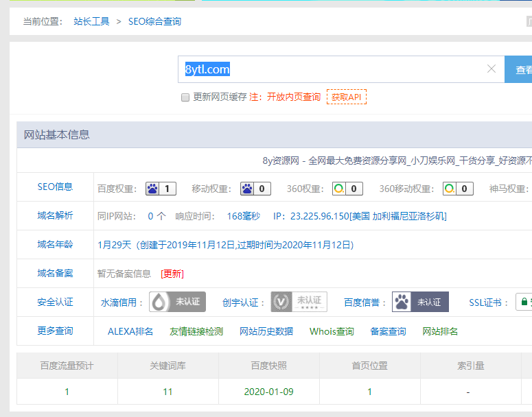
Task: Open the Whois查询 link
Action: click(332, 331)
